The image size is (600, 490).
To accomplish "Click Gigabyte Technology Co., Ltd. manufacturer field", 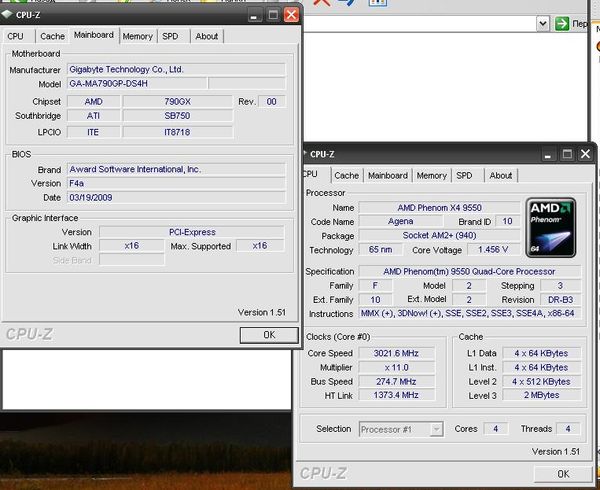I will click(176, 70).
